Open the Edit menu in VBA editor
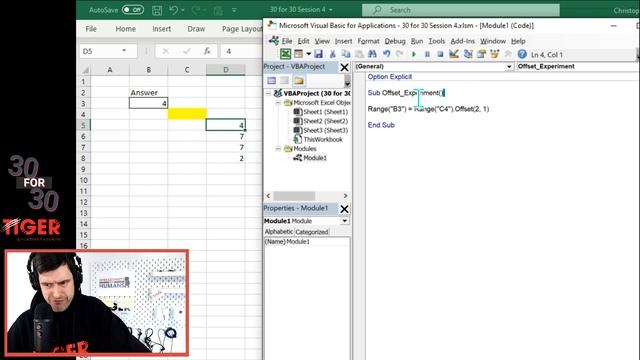 [303, 41]
